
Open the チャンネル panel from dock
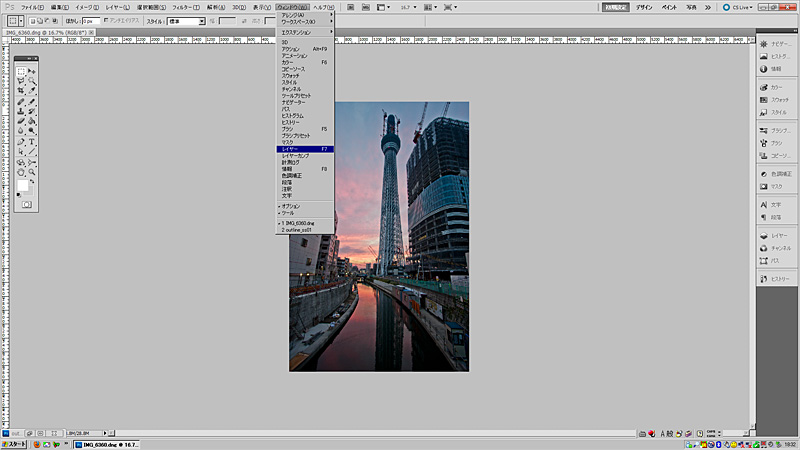coord(776,248)
